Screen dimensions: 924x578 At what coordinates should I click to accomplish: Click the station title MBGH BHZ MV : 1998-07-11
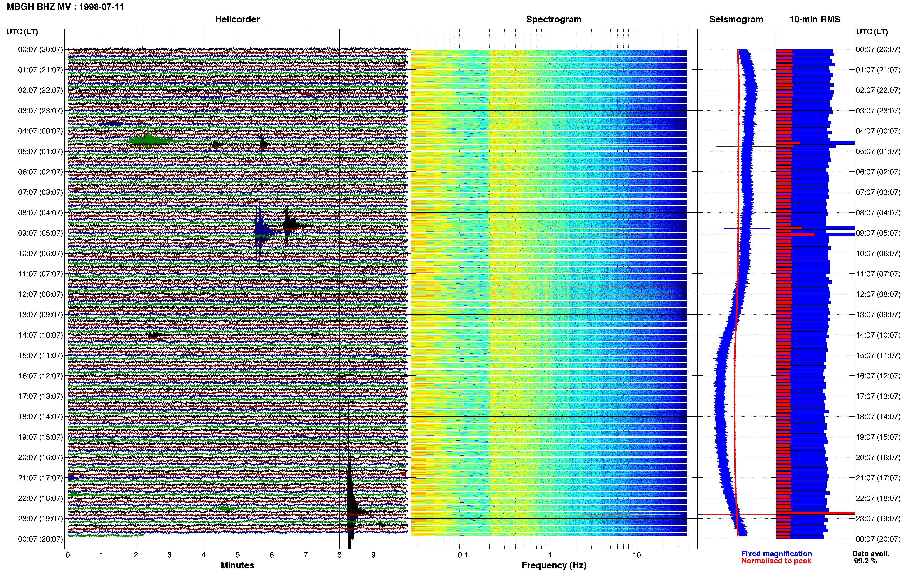(65, 7)
